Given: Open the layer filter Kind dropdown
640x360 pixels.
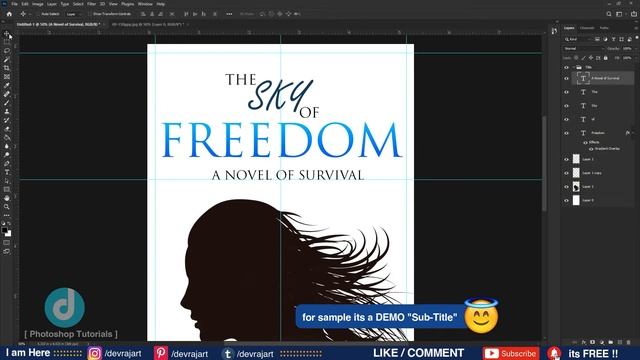Looking at the screenshot, I should [578, 39].
